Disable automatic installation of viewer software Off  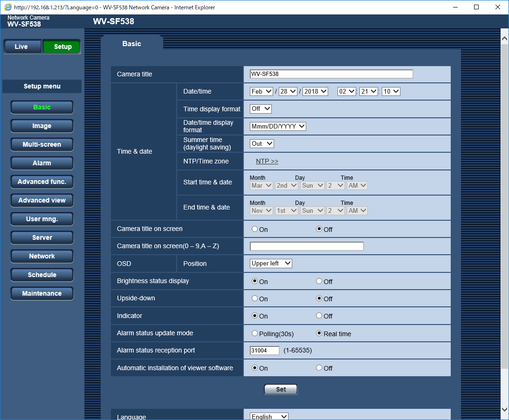click(319, 368)
